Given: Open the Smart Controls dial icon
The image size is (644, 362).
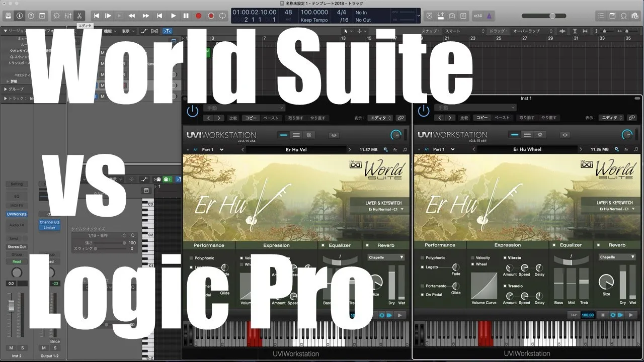Looking at the screenshot, I should [x=56, y=16].
